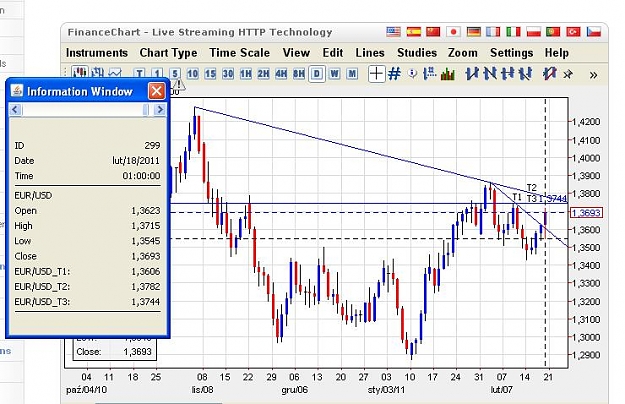Click the T1 trendline label on chart

point(517,196)
